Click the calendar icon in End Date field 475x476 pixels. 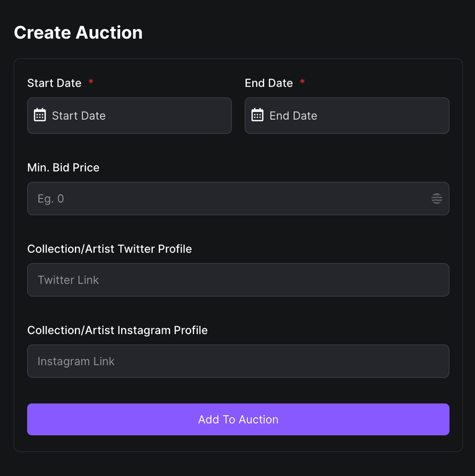click(257, 115)
